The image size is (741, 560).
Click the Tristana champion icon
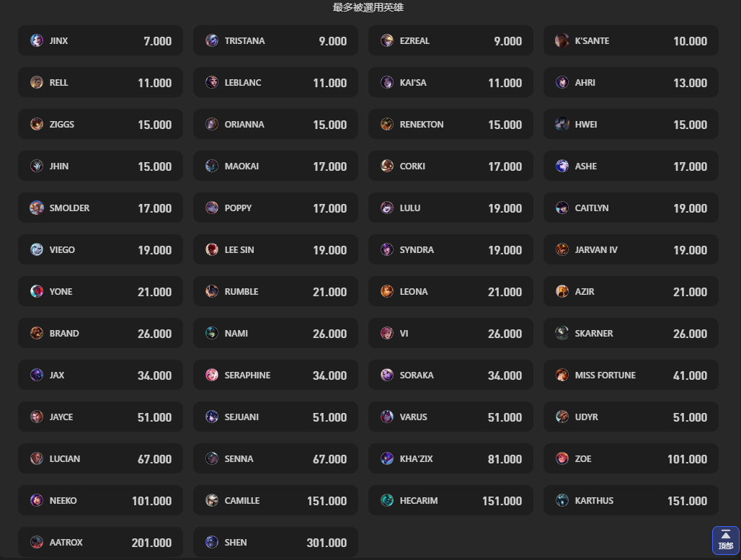point(212,41)
